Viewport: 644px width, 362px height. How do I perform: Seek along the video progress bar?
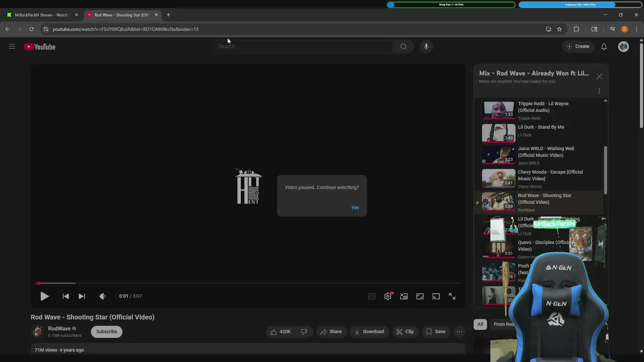249,283
